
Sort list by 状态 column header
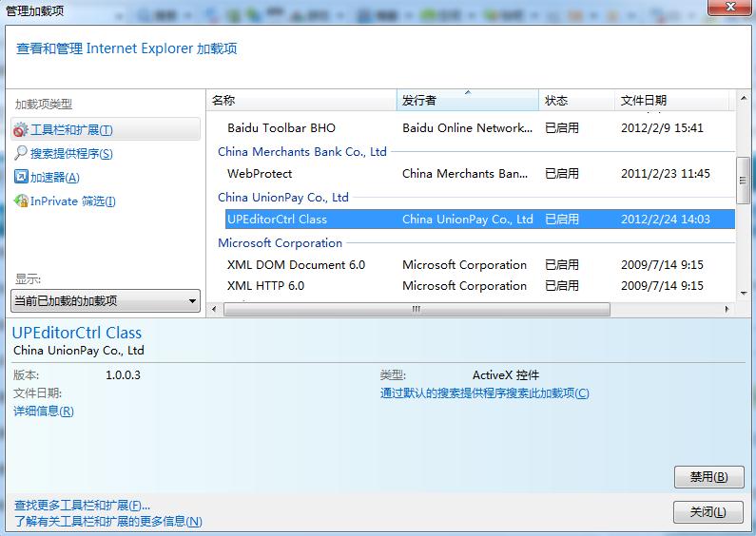point(576,100)
